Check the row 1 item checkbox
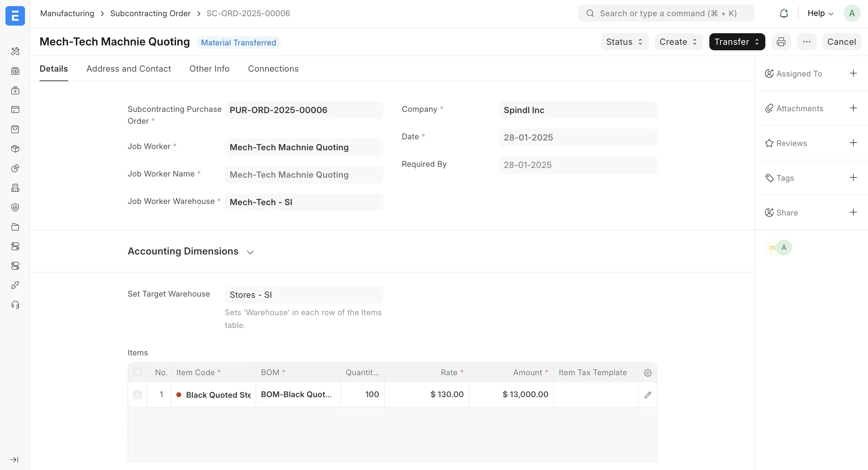868x470 pixels. 137,394
